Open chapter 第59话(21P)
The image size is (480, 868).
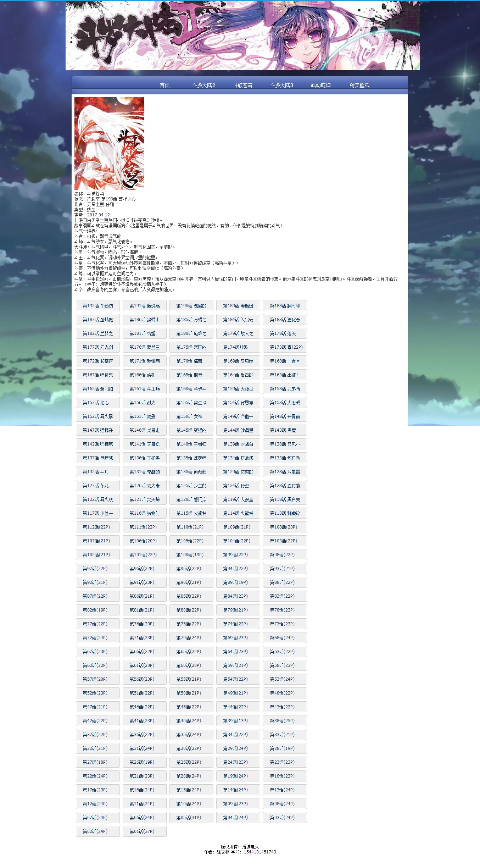[x=238, y=665]
